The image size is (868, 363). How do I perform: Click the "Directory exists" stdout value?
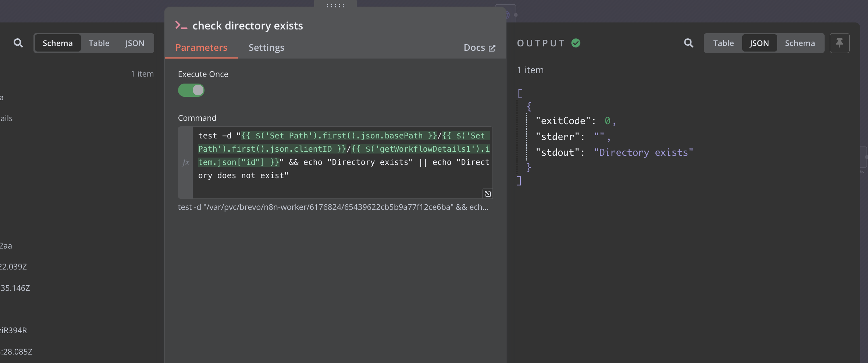click(x=644, y=152)
